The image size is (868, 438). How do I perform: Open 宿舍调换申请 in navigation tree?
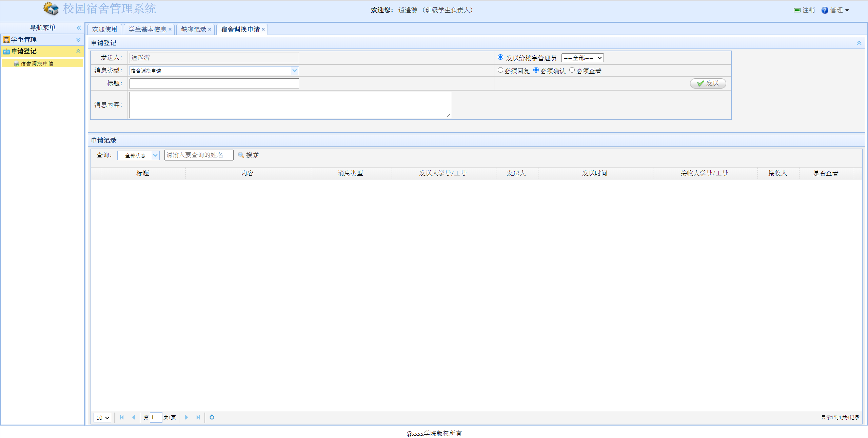click(x=37, y=63)
